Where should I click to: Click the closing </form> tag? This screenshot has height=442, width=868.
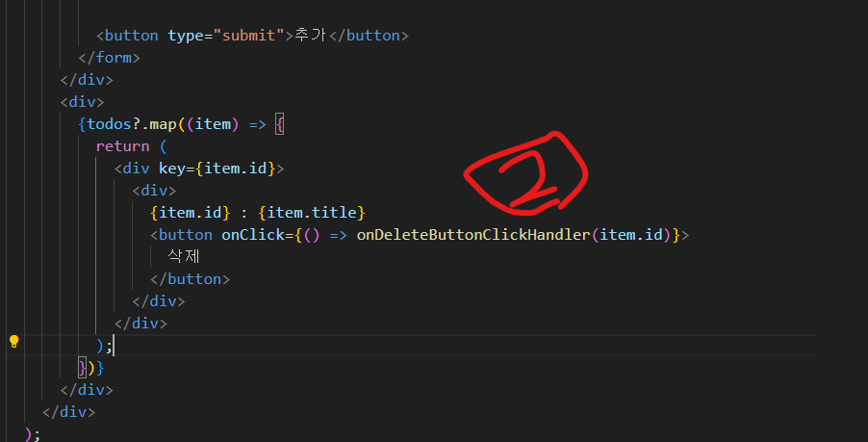[109, 58]
